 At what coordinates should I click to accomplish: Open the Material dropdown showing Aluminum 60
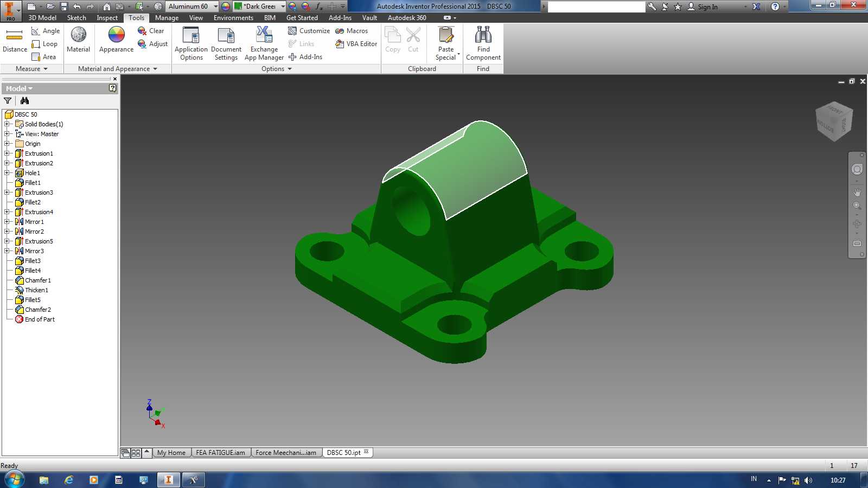[x=192, y=7]
